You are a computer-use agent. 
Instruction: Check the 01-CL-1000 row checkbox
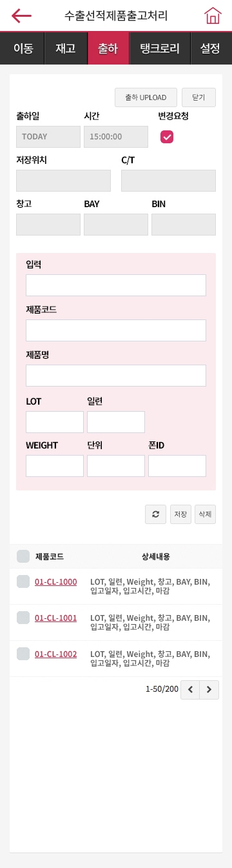(23, 582)
